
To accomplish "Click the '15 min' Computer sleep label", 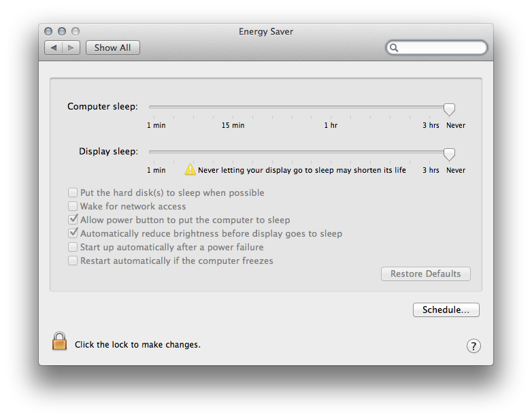I will pos(233,126).
